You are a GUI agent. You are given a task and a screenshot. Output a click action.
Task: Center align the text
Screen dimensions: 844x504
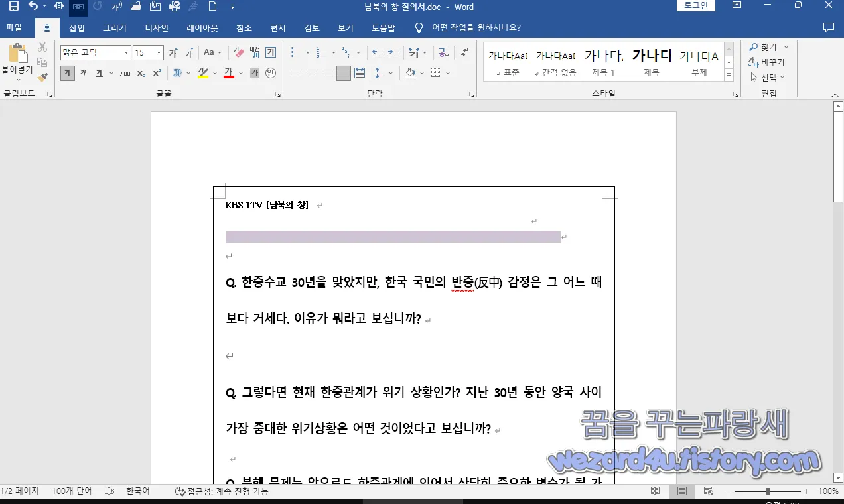312,73
